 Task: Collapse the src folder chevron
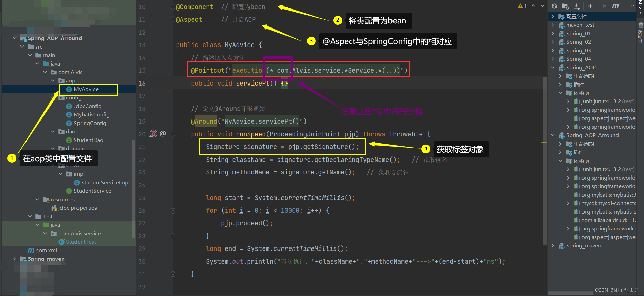point(22,47)
